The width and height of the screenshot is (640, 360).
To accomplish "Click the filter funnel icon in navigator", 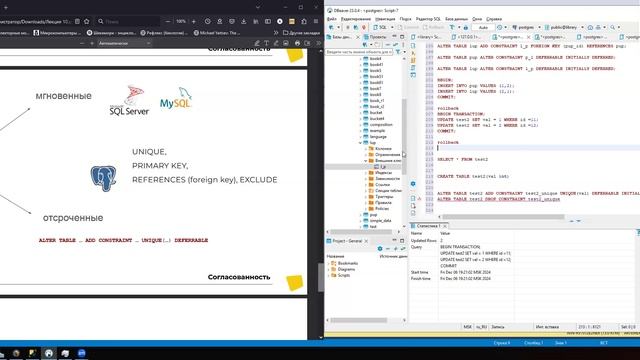I will pos(398,52).
